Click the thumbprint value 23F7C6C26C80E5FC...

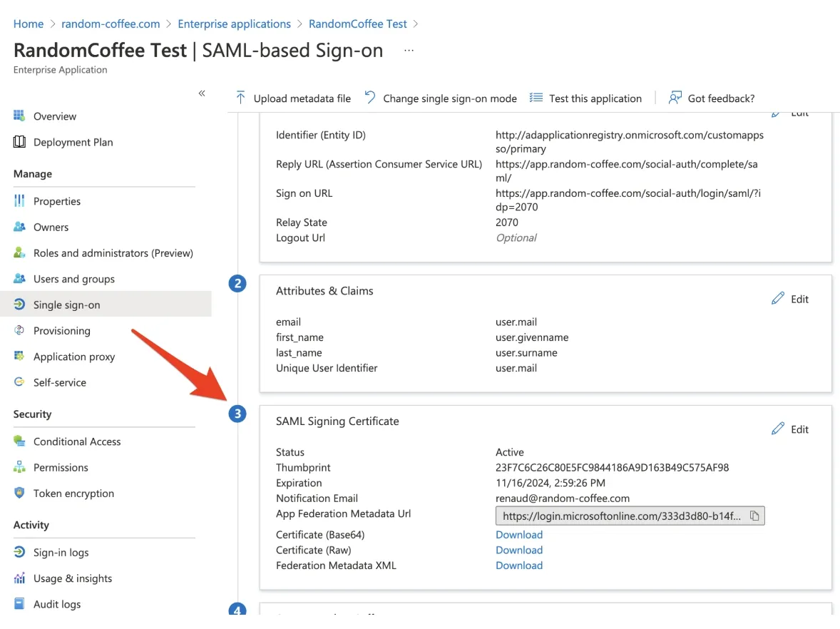click(613, 468)
